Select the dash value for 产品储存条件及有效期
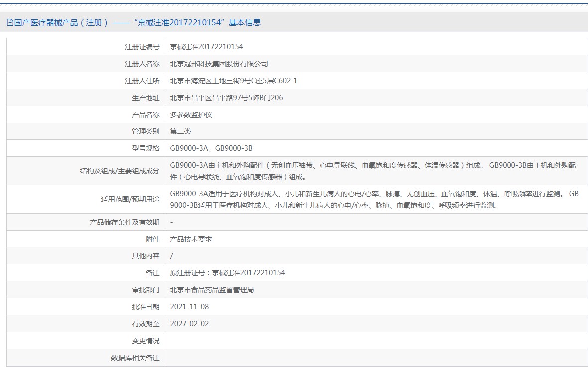 click(172, 222)
